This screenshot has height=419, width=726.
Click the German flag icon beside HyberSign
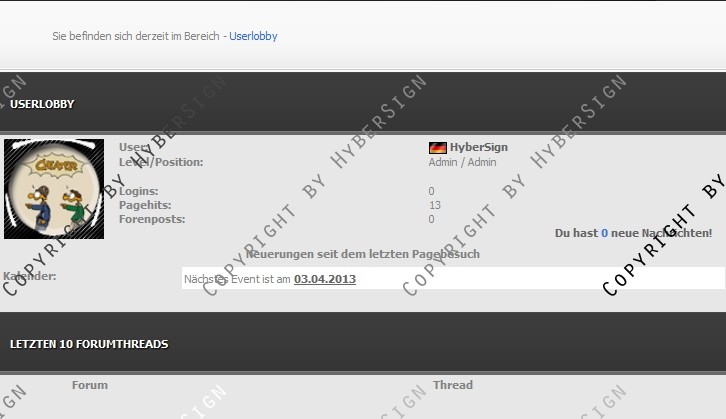[437, 147]
